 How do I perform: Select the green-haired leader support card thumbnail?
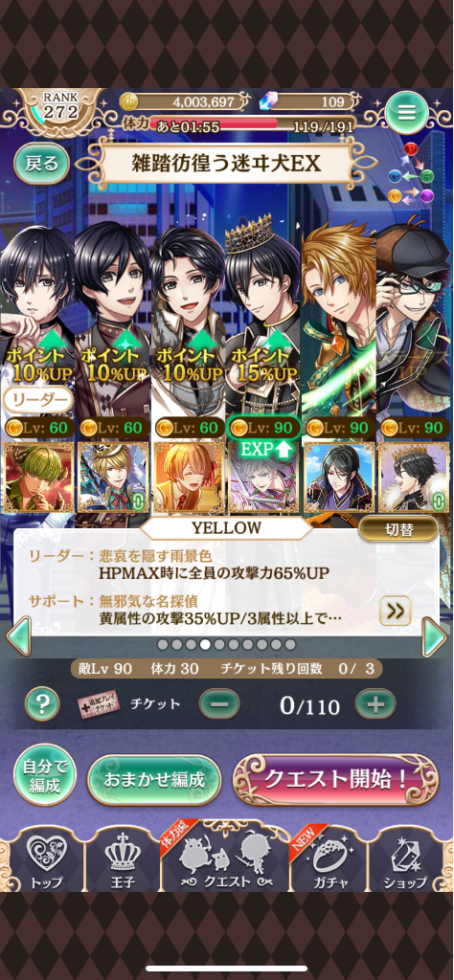pos(38,479)
